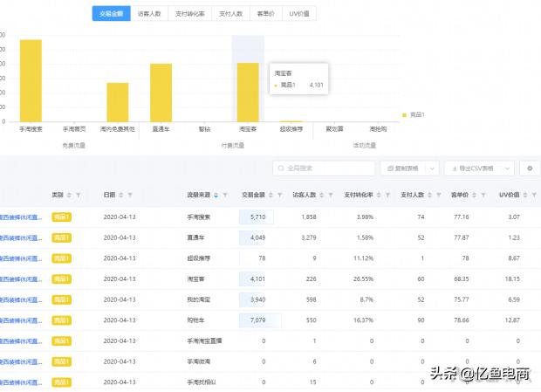Switch to the 交易金额 chart tab
The width and height of the screenshot is (541, 392).
coord(111,14)
